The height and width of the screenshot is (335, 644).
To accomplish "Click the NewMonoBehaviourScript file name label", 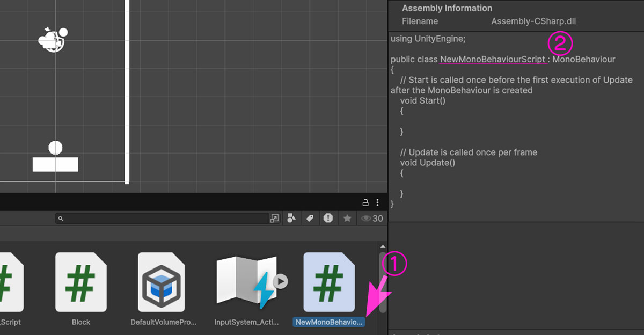I will click(x=329, y=322).
